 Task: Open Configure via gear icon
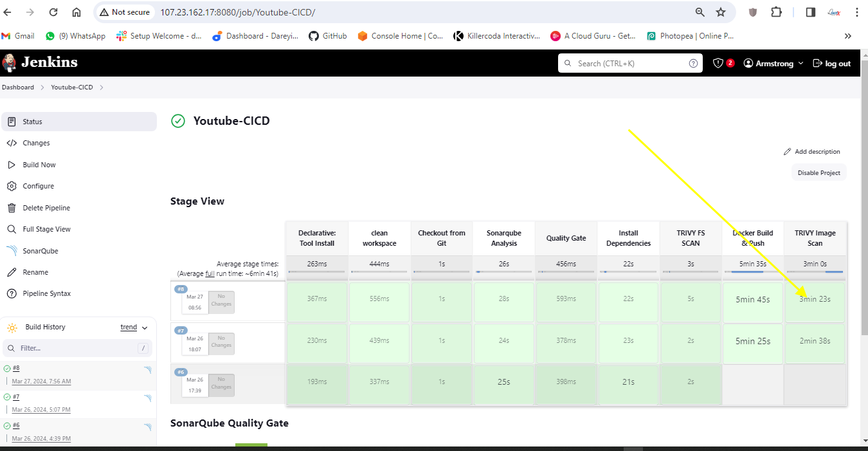tap(12, 186)
